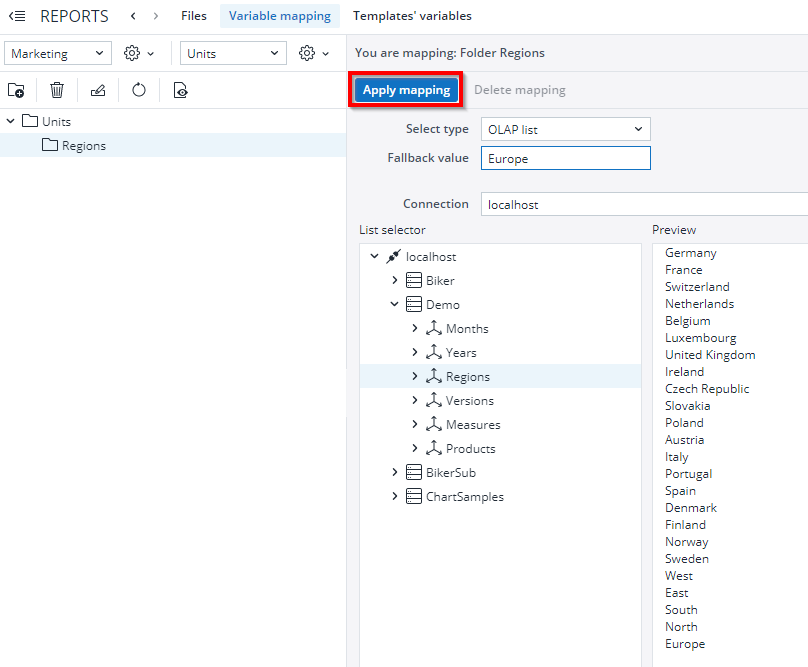808x667 pixels.
Task: Click the Delete mapping button
Action: (519, 89)
